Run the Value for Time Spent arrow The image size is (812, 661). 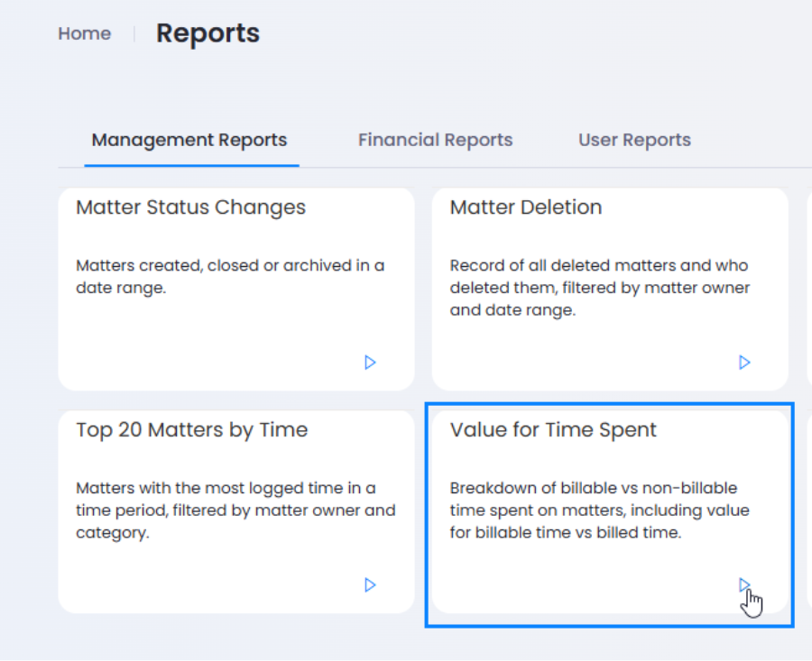pos(744,585)
